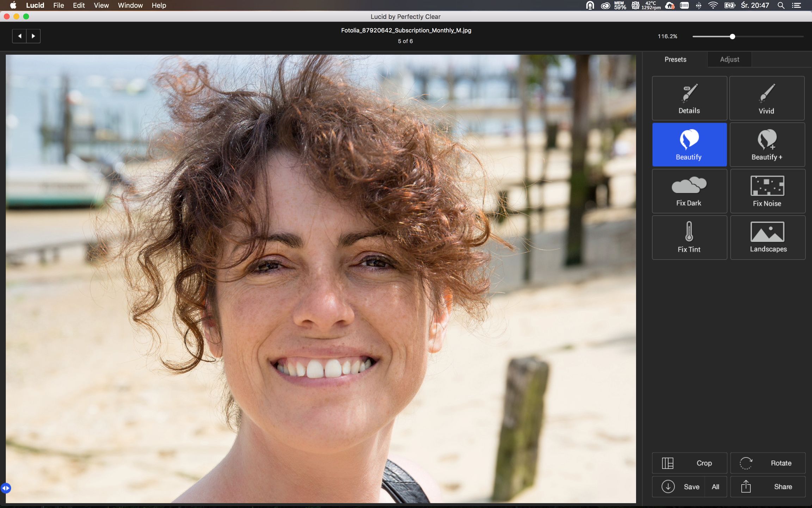
Task: Open the View menu
Action: click(x=101, y=5)
